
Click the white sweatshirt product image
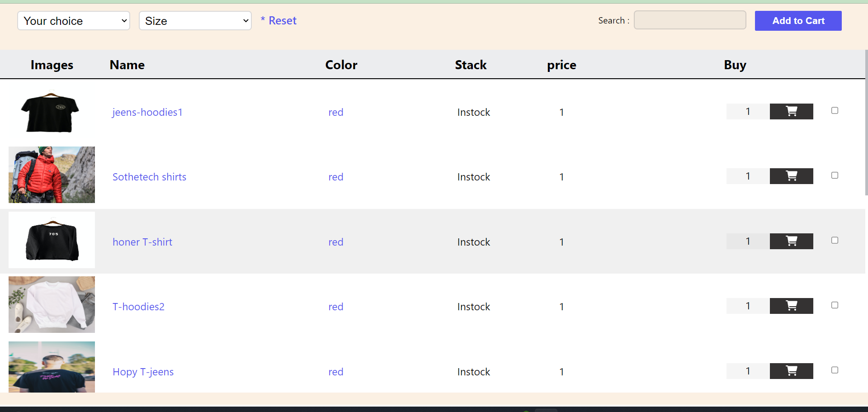[x=52, y=304]
